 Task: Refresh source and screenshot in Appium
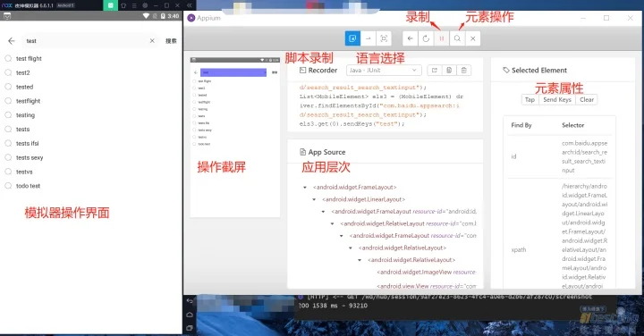coord(426,38)
